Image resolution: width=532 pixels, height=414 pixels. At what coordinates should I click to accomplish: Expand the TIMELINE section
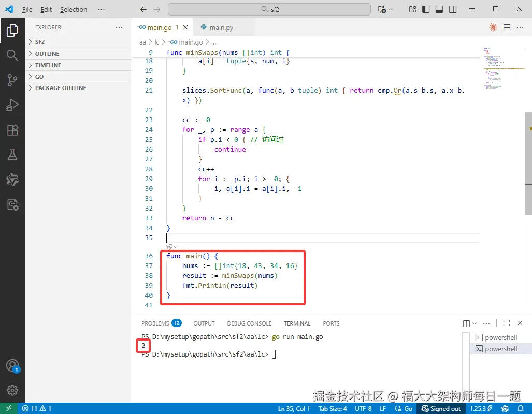pyautogui.click(x=78, y=65)
